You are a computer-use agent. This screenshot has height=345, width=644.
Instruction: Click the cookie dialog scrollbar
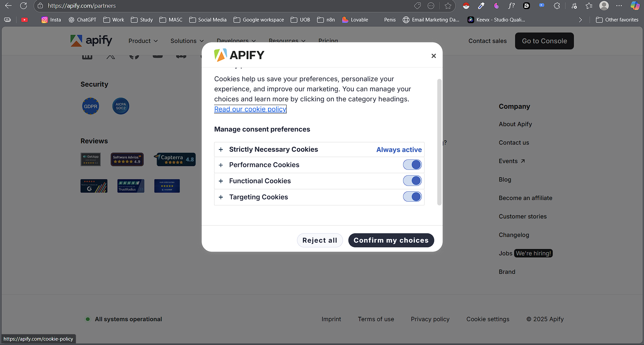(439, 142)
